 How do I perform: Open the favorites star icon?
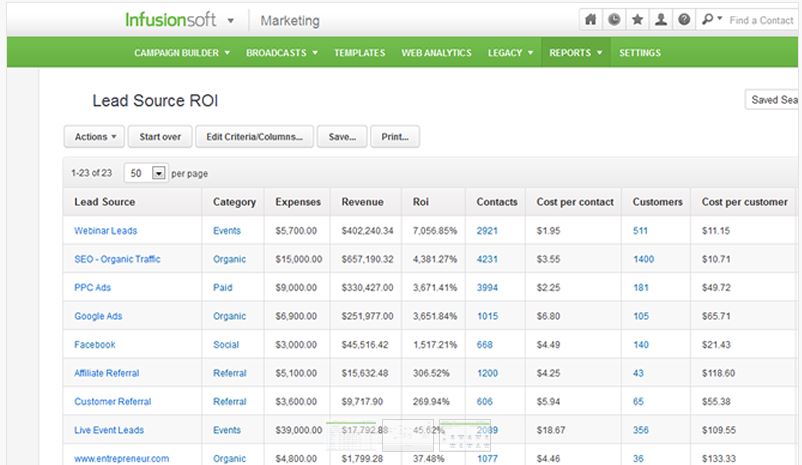637,20
